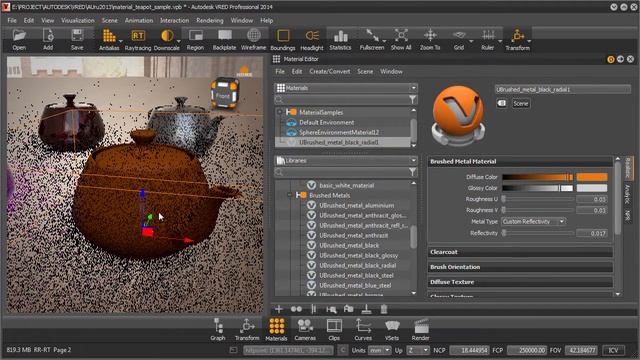Click the orange Diffuse Color swatch

(592, 177)
